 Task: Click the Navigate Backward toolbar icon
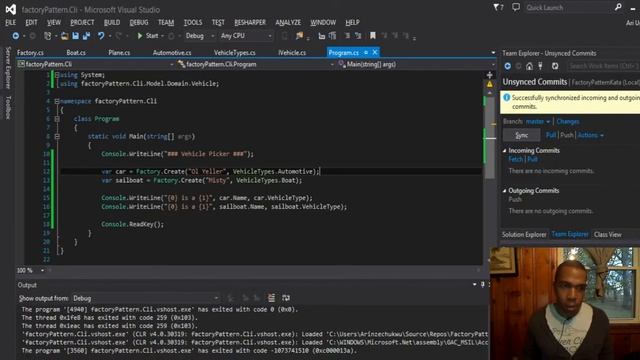click(16, 36)
